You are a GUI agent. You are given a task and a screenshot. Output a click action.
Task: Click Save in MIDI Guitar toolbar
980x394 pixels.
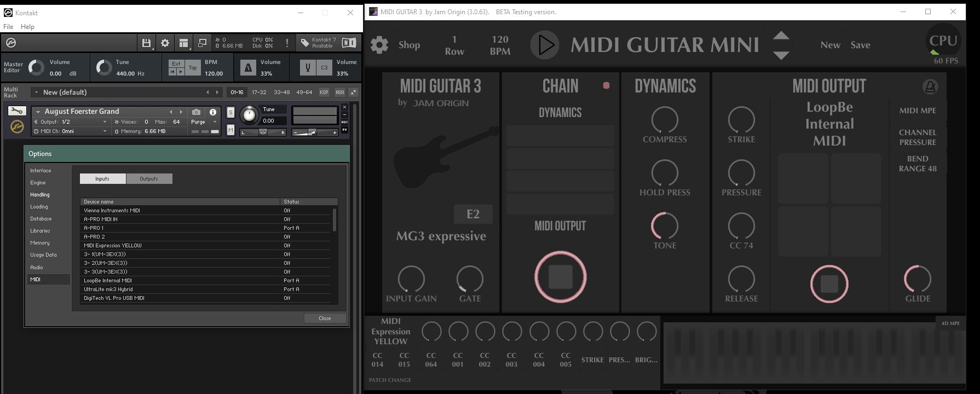tap(860, 45)
